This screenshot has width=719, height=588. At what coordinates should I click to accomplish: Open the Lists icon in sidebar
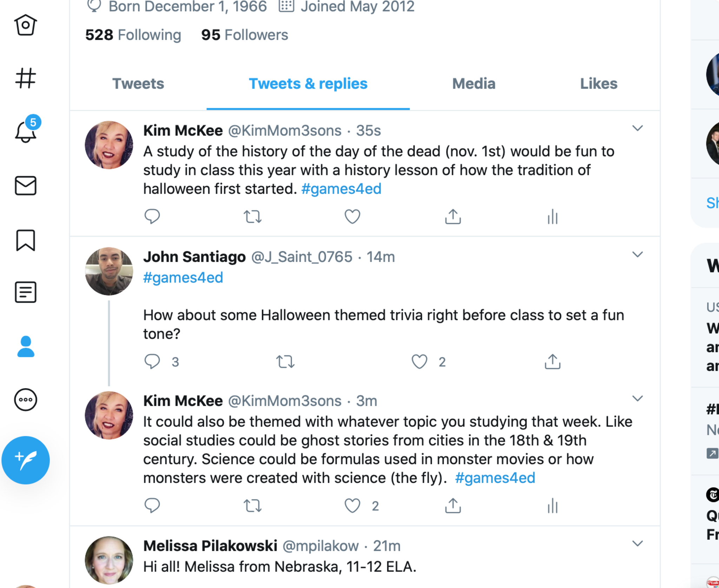point(25,292)
